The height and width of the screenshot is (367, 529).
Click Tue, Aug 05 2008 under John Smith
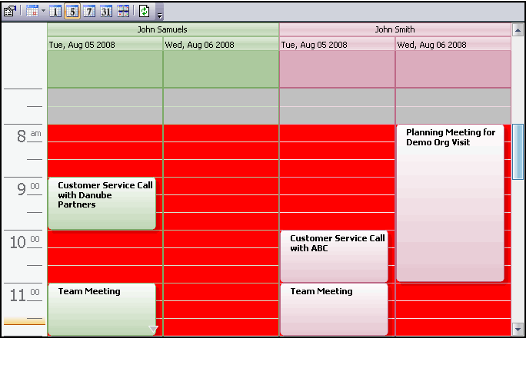click(337, 45)
